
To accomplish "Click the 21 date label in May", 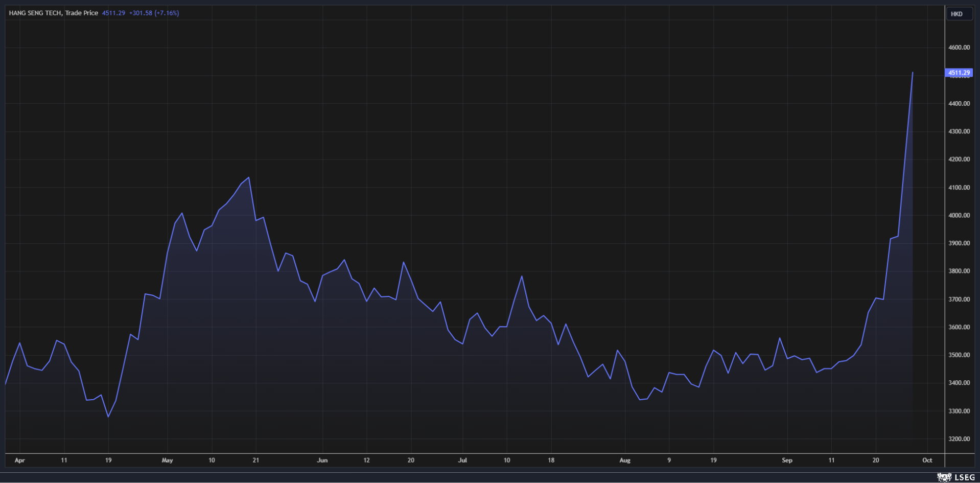I will coord(255,461).
